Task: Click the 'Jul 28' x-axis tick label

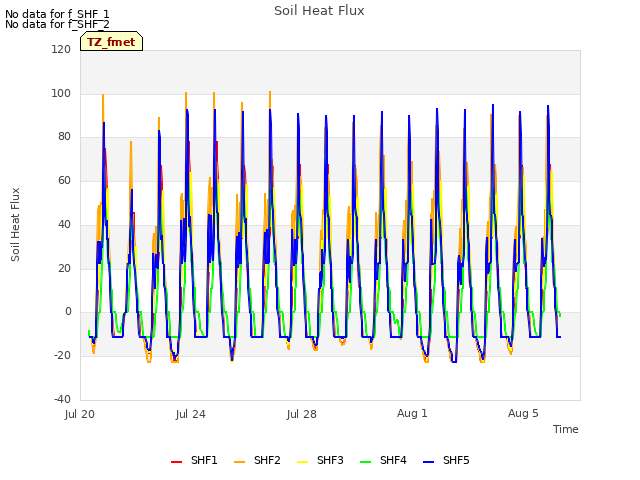Action: (302, 414)
